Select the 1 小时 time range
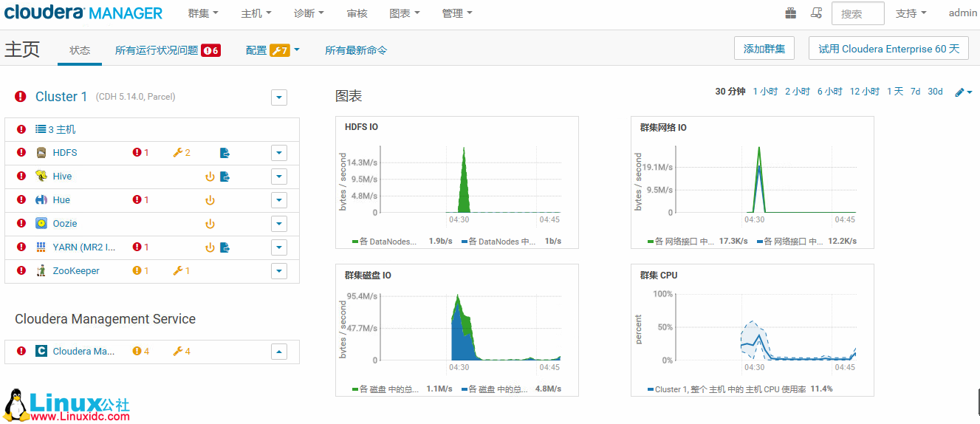The height and width of the screenshot is (424, 980). click(765, 92)
